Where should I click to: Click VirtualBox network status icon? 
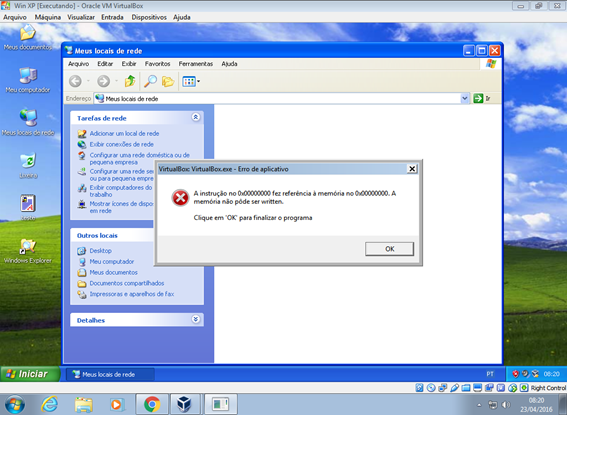click(442, 388)
